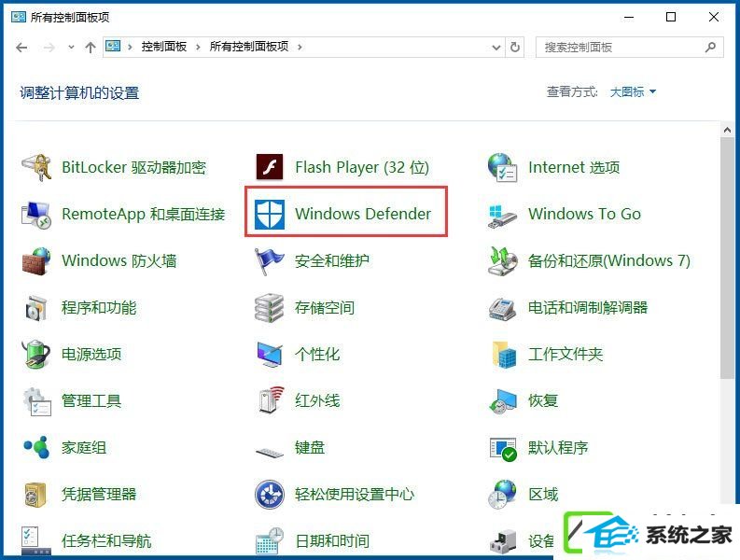Viewport: 740px width, 560px height.
Task: Open the 程序和功能 link text
Action: [99, 307]
